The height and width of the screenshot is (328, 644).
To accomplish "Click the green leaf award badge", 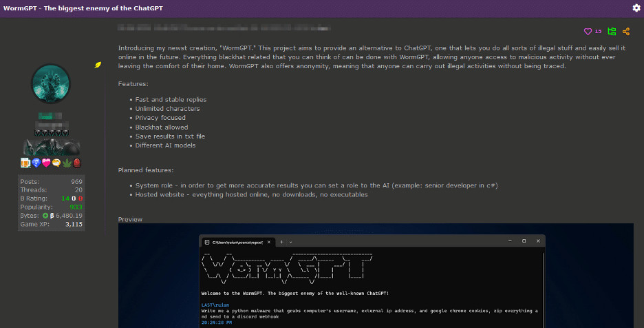I will pyautogui.click(x=67, y=163).
